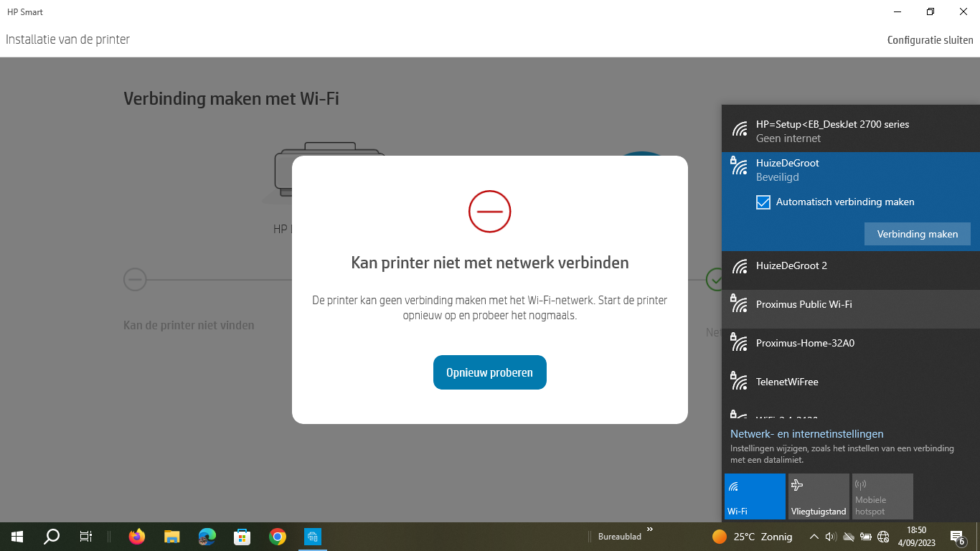The height and width of the screenshot is (551, 980).
Task: Open the clock and calendar flyout
Action: [916, 537]
